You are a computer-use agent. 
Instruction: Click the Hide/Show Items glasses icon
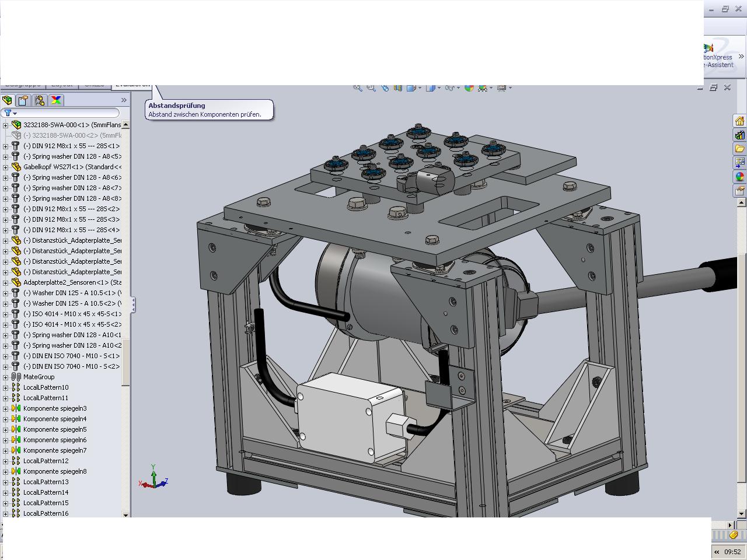pos(449,87)
